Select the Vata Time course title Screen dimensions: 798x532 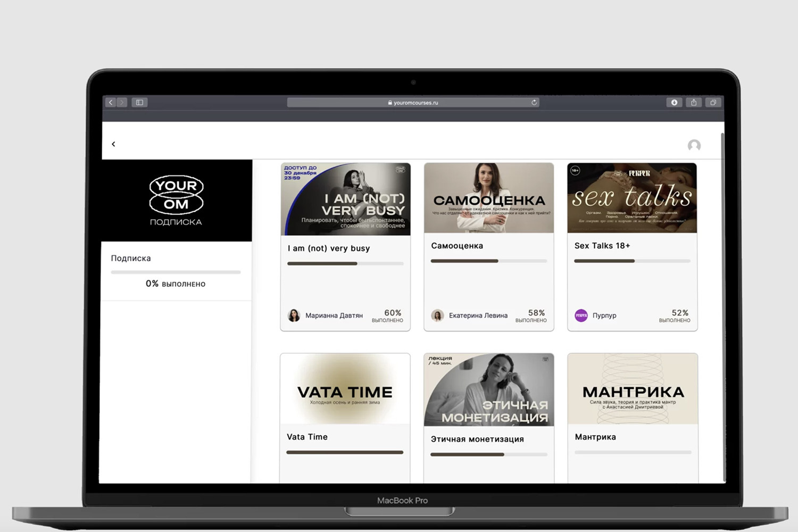(307, 437)
